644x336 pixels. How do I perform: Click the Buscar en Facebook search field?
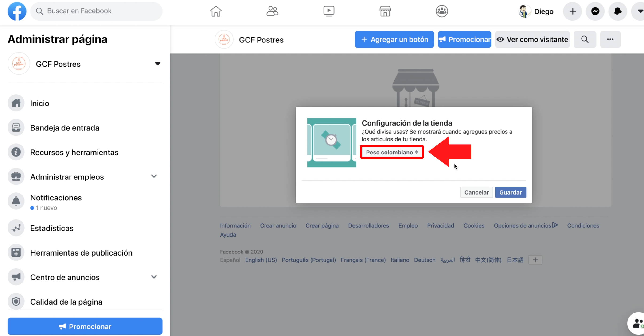coord(96,11)
